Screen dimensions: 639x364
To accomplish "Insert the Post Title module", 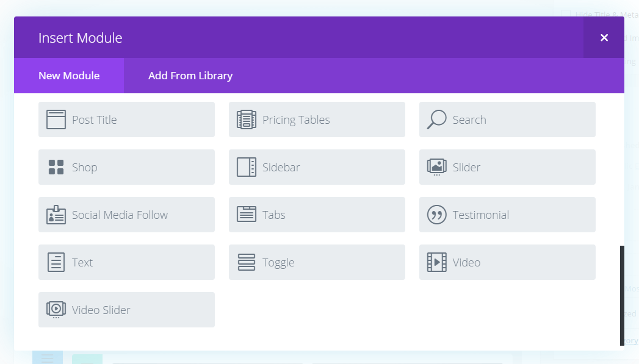I will point(126,120).
